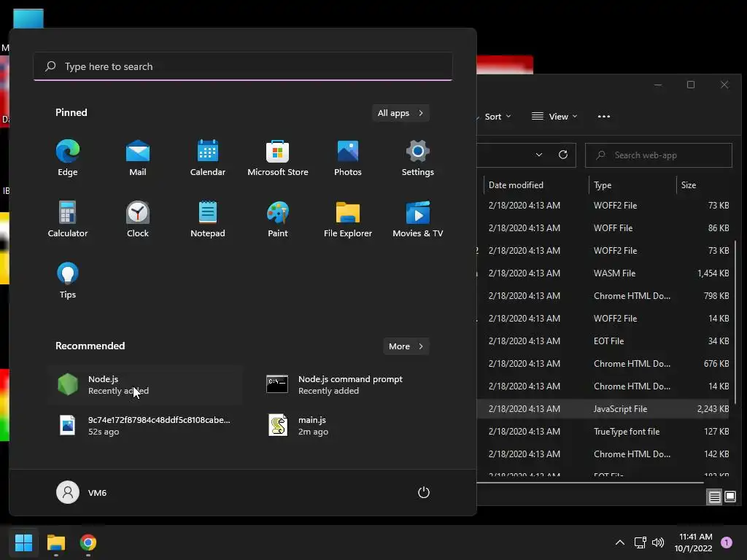This screenshot has width=747, height=560.
Task: Open the notification center badge
Action: (x=727, y=542)
